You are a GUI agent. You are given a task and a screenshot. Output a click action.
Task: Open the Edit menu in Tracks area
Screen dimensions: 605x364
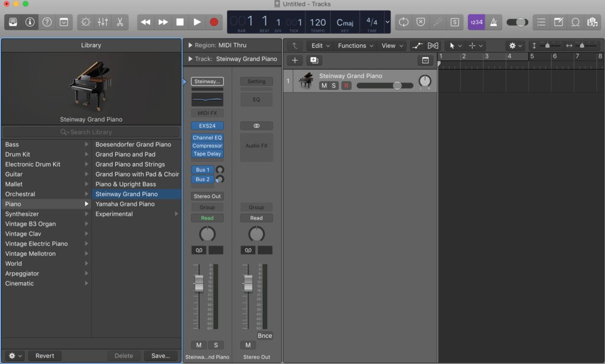pos(320,45)
